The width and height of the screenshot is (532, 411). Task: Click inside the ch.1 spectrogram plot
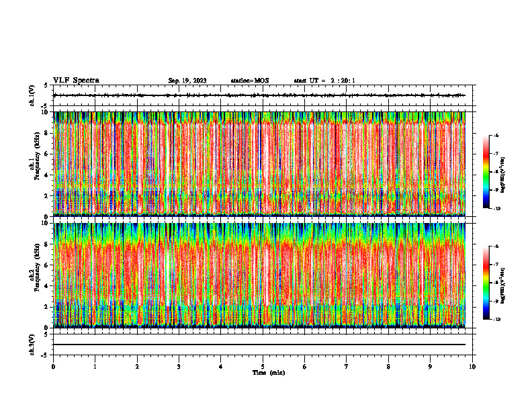click(259, 164)
